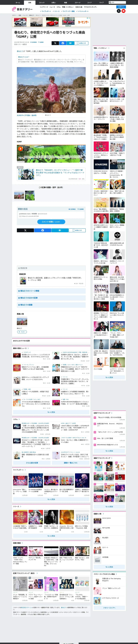Switch to the ステージ tab
This screenshot has width=138, height=644.
tap(77, 2)
